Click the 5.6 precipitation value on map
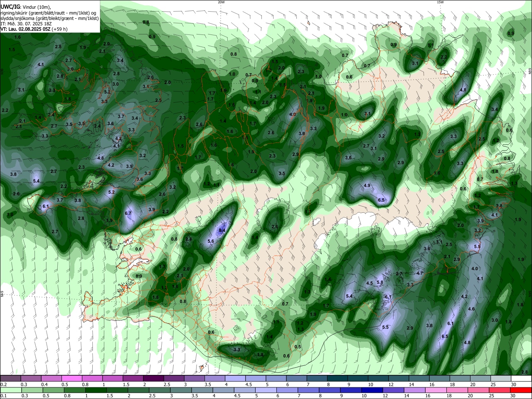This screenshot has height=399, width=532. coord(211,241)
